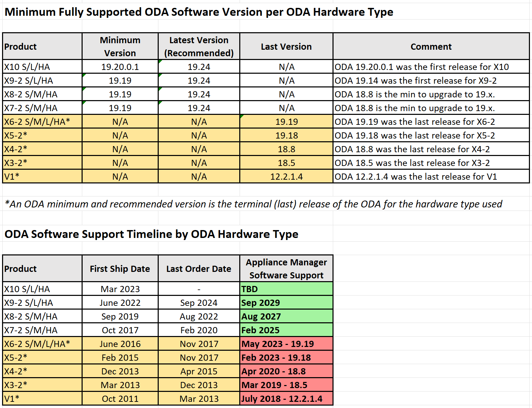Select the 18.5 last version cell
Viewport: 532px width, 408px height.
coord(286,163)
